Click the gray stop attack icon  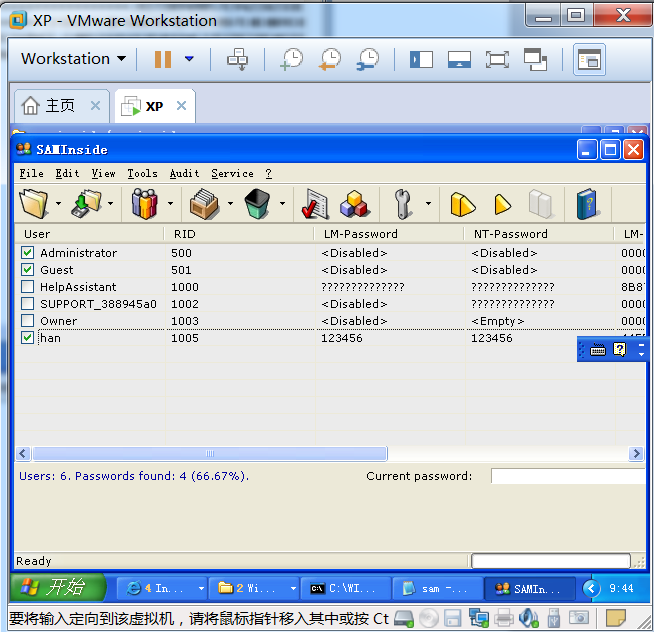541,204
